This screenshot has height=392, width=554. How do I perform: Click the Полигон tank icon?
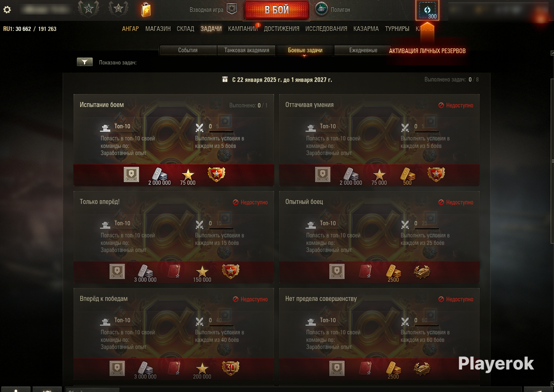point(321,9)
